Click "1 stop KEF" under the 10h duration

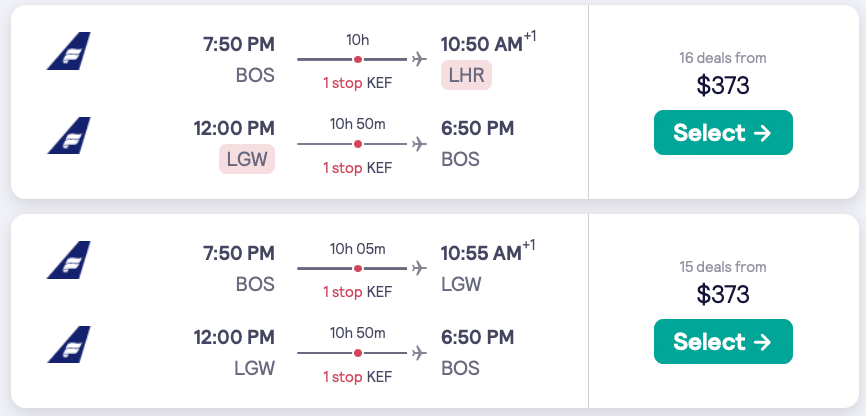point(357,83)
